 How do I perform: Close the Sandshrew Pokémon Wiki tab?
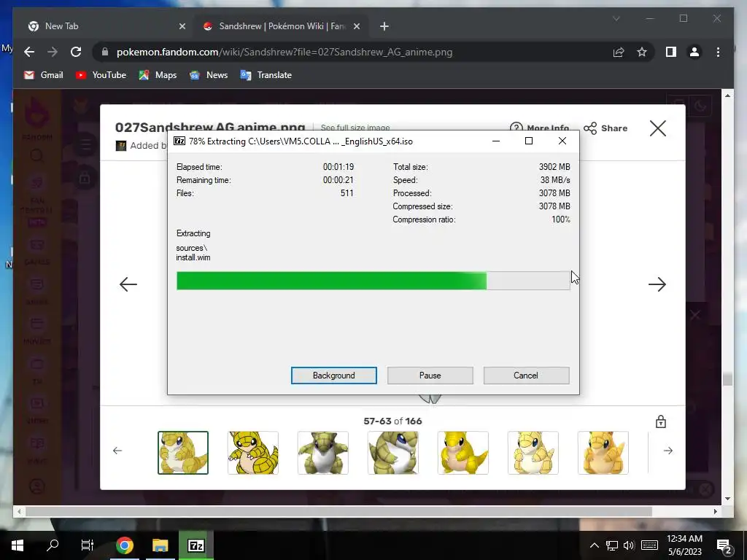pyautogui.click(x=356, y=26)
